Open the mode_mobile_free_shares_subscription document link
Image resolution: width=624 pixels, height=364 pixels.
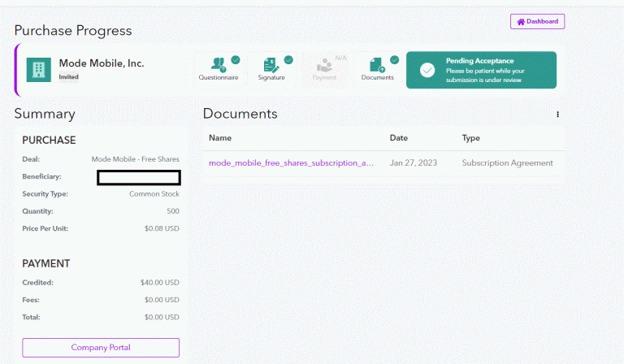[292, 162]
